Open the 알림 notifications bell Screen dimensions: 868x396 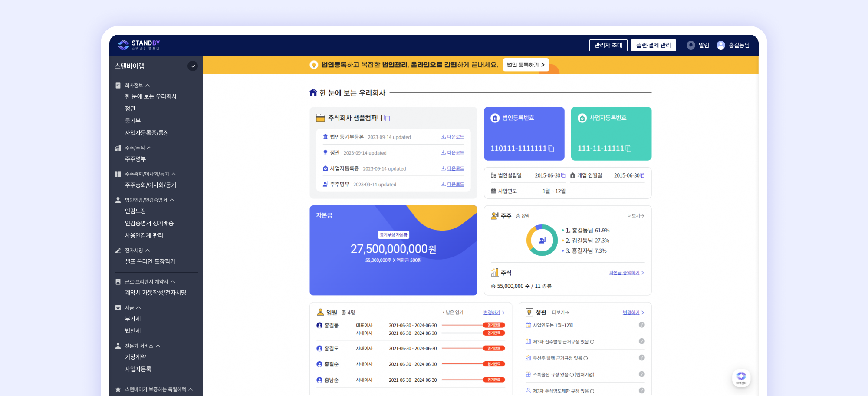pyautogui.click(x=691, y=45)
